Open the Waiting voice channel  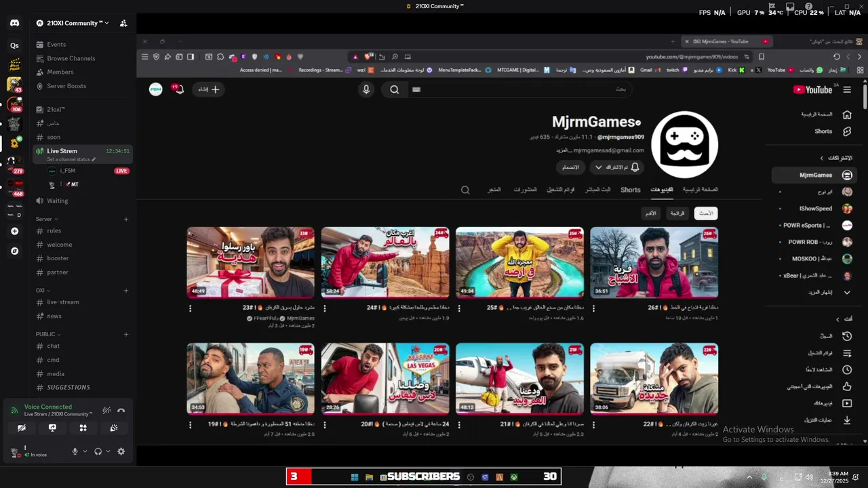click(83, 201)
